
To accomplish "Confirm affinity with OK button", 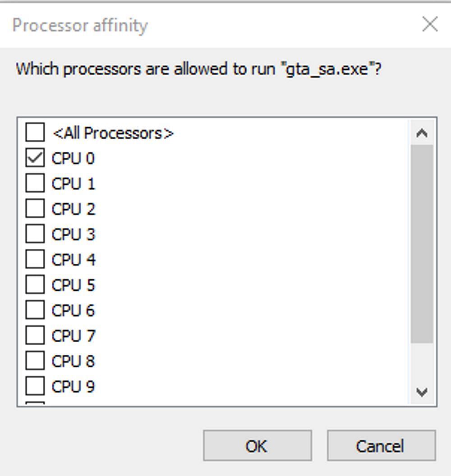I will point(257,446).
